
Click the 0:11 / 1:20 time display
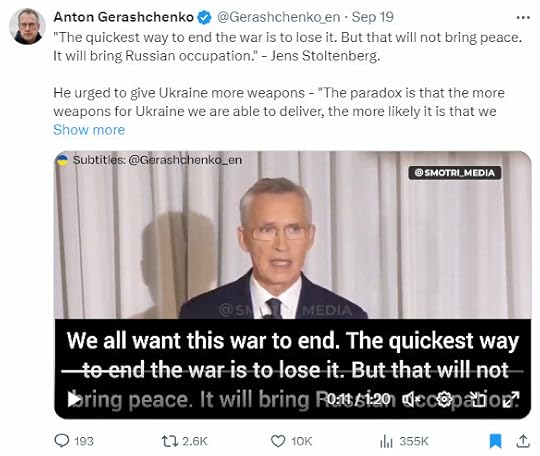click(358, 399)
